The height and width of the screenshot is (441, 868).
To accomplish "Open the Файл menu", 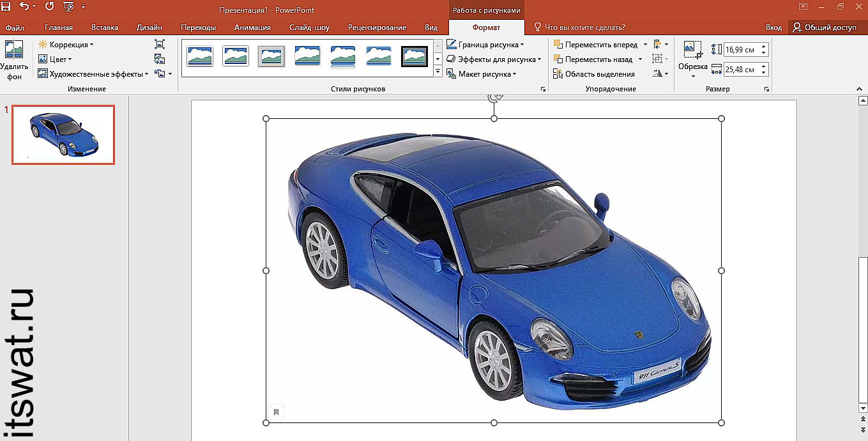I will [x=15, y=27].
